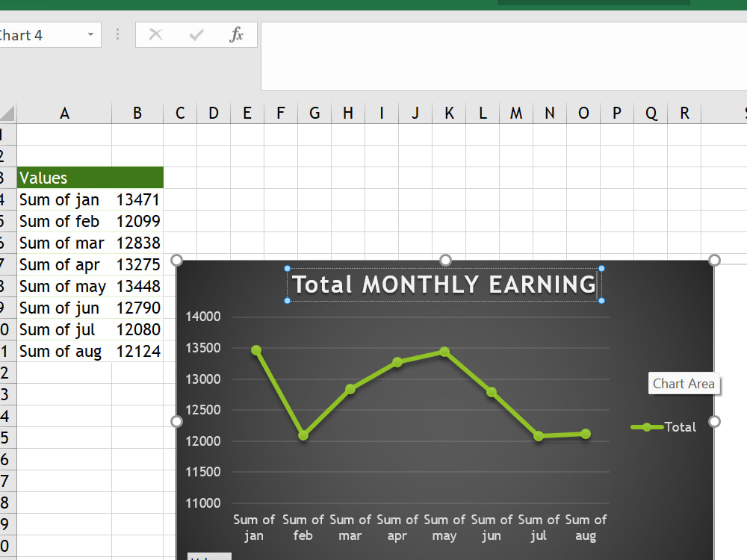Select column I header

coord(382,113)
